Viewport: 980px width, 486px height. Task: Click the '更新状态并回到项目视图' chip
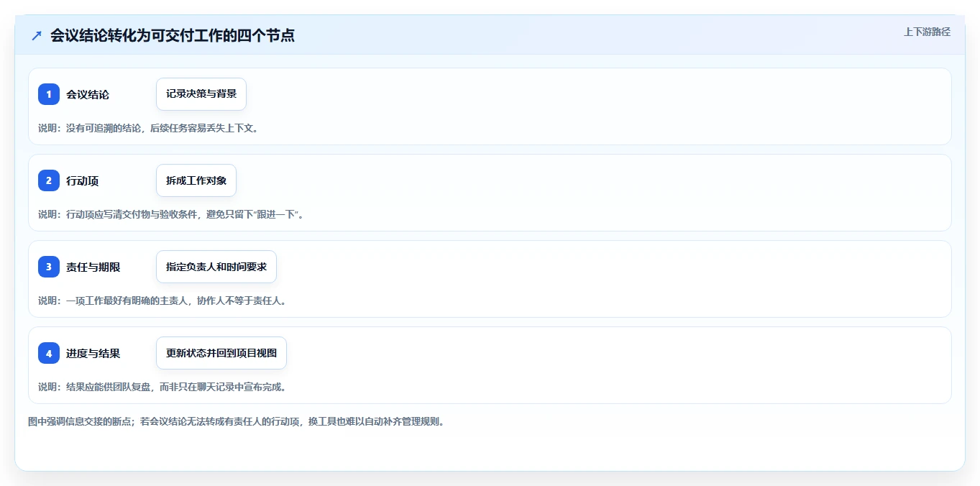(221, 353)
